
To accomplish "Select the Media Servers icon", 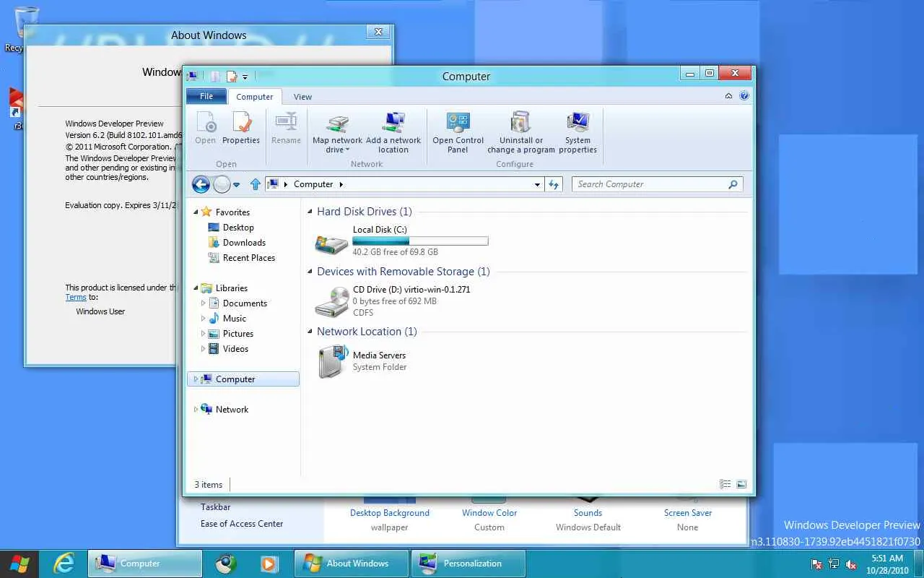I will 332,361.
